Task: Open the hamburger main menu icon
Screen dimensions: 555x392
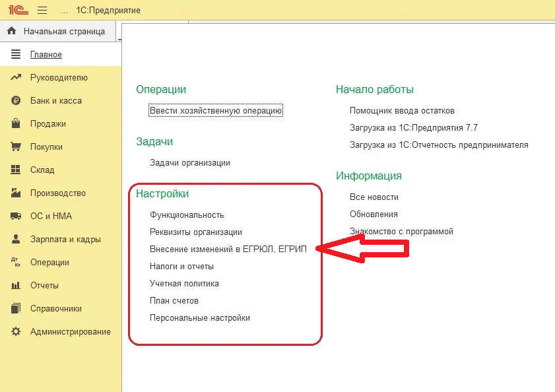Action: click(42, 11)
